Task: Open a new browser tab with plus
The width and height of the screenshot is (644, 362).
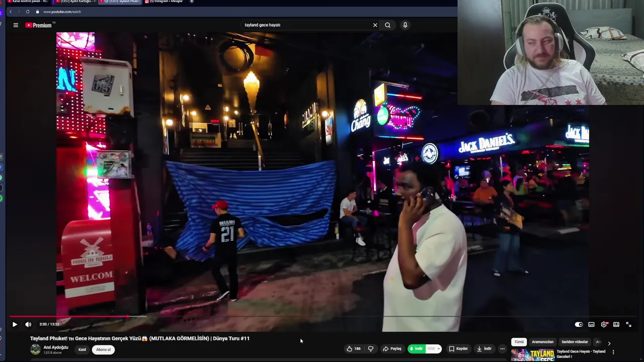Action: click(x=192, y=2)
